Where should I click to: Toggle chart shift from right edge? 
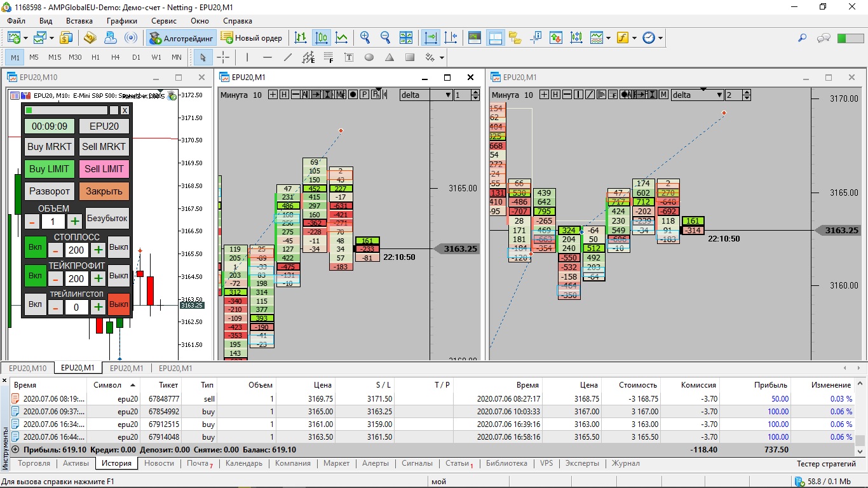click(451, 37)
